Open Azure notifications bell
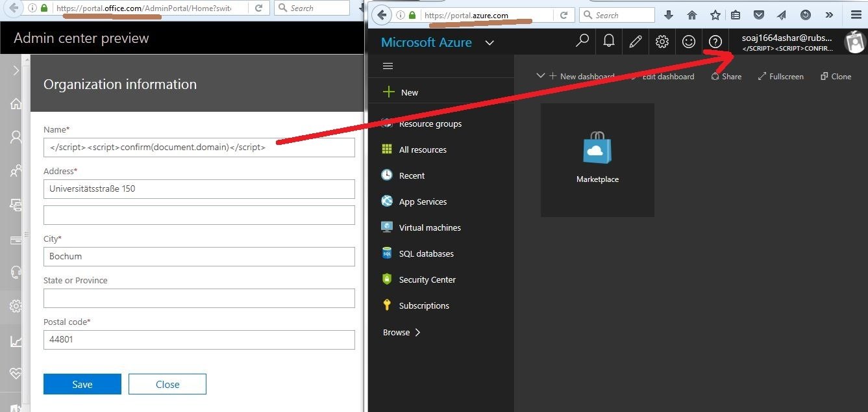868x412 pixels. (609, 41)
